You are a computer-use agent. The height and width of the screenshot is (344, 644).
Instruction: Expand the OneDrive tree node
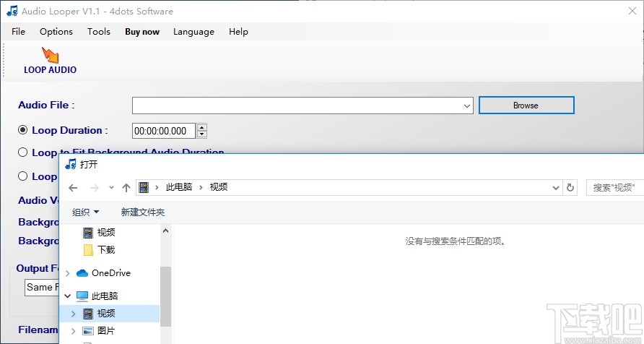point(68,273)
